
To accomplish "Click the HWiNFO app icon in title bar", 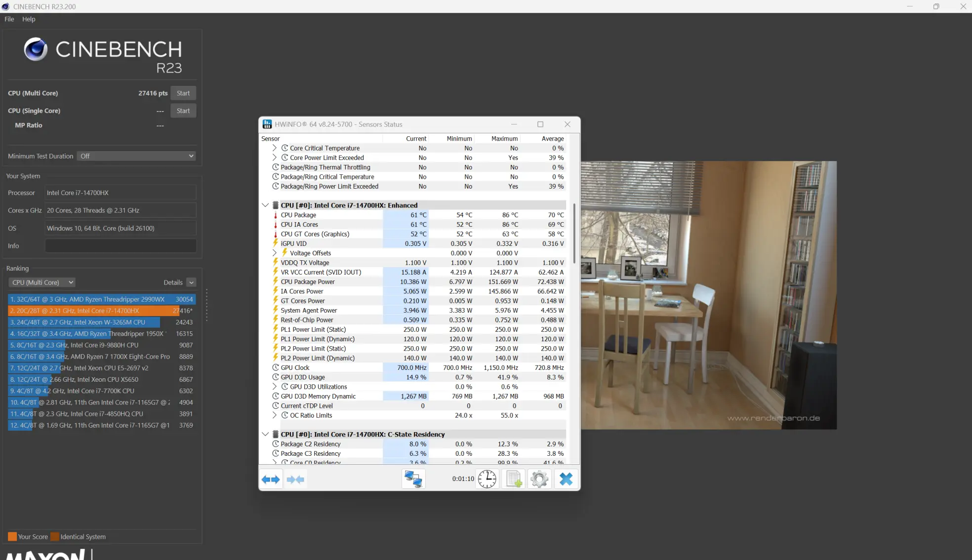I will tap(267, 124).
